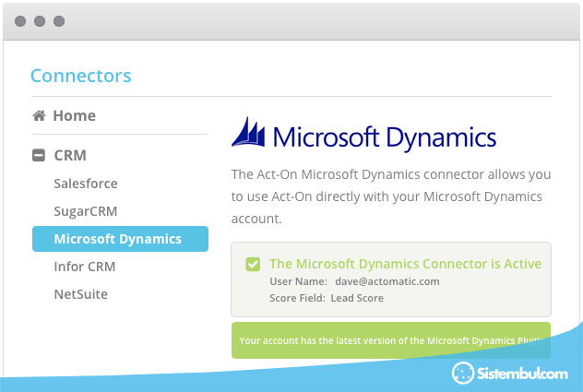Open the Infor CRM connector
The image size is (583, 392).
click(x=85, y=267)
